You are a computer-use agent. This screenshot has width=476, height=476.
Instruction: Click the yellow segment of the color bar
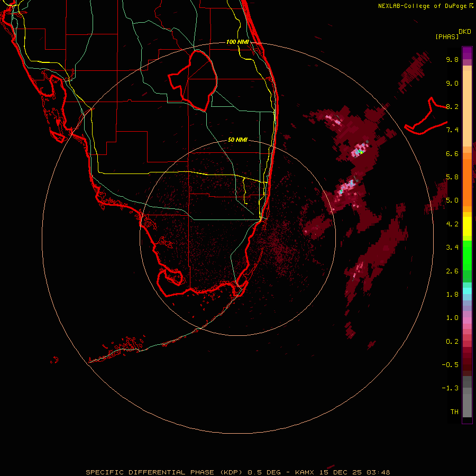point(467,226)
